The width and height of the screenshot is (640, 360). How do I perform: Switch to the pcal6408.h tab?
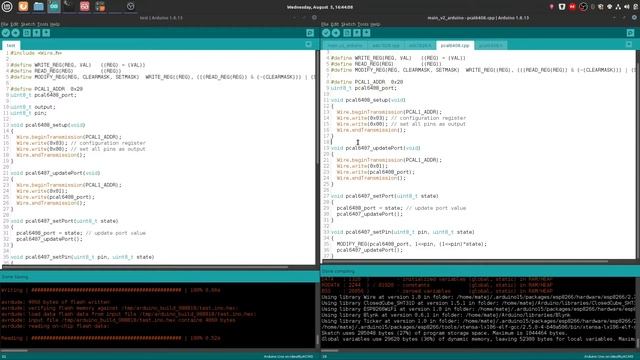tap(491, 46)
